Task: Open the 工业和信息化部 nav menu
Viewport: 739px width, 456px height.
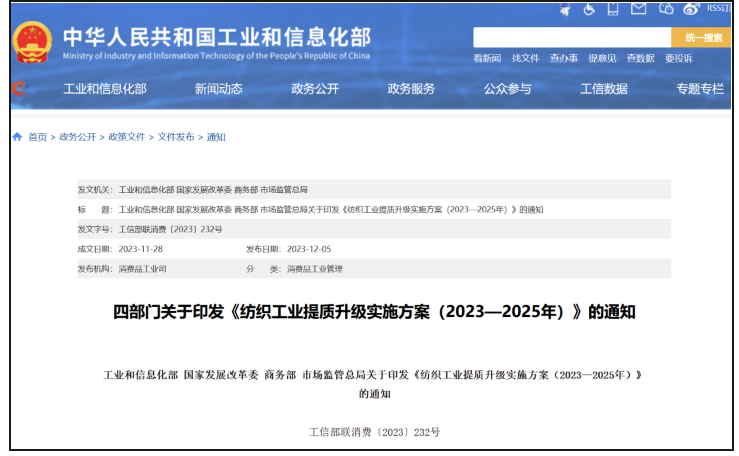Action: (x=105, y=89)
